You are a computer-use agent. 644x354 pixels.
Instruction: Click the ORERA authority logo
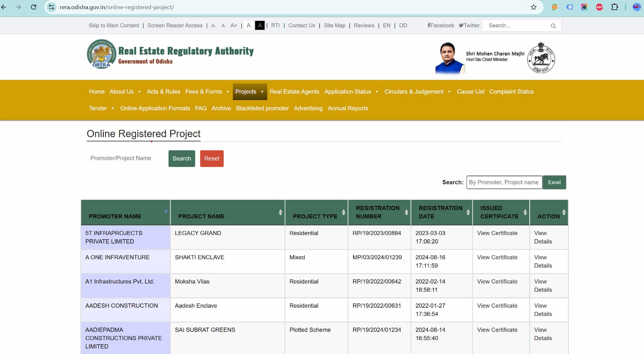[x=101, y=54]
